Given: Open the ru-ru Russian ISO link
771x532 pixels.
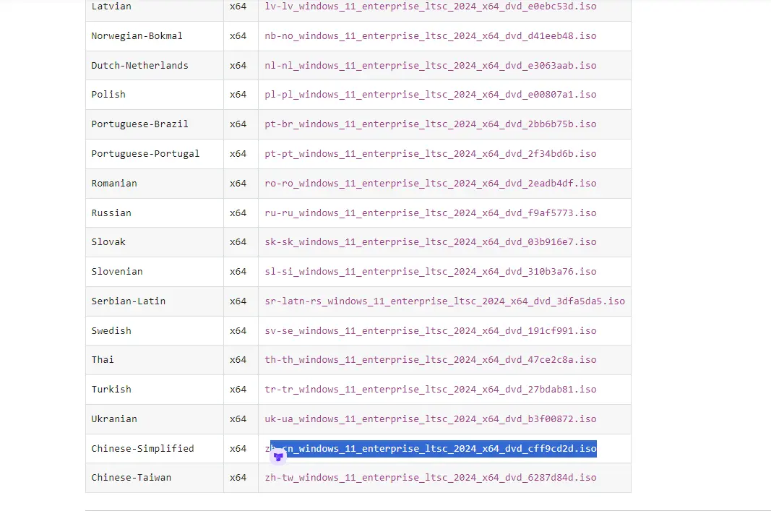Looking at the screenshot, I should point(430,213).
